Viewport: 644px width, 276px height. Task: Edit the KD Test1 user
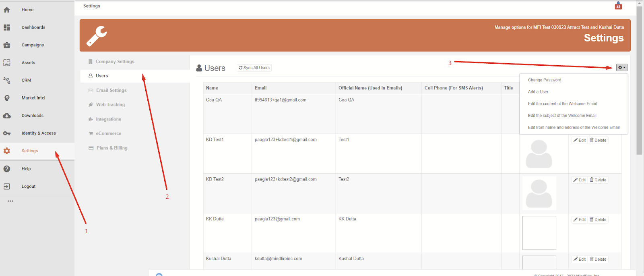(x=580, y=140)
